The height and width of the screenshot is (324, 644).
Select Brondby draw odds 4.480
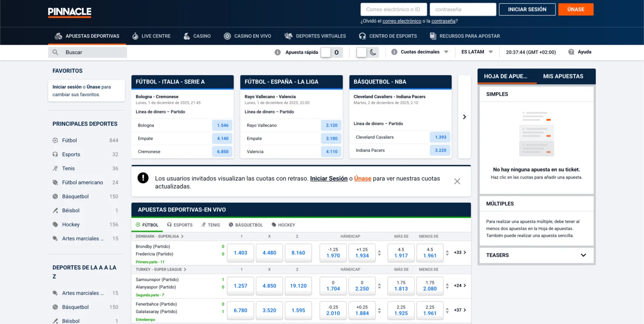(x=269, y=253)
